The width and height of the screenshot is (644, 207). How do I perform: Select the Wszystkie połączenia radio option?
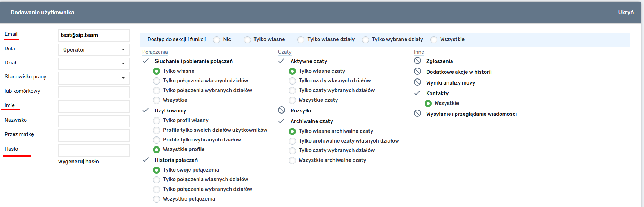tap(157, 199)
